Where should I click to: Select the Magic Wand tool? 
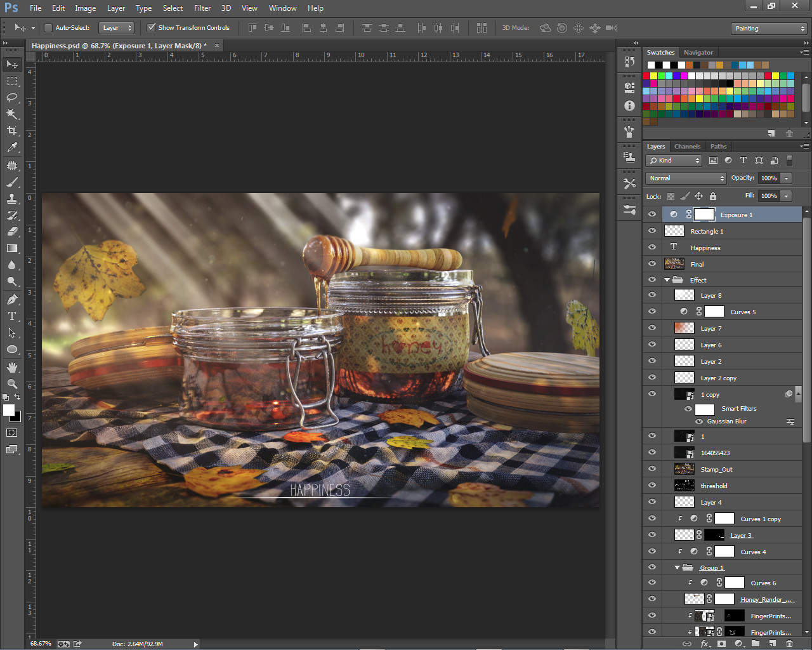pyautogui.click(x=12, y=114)
